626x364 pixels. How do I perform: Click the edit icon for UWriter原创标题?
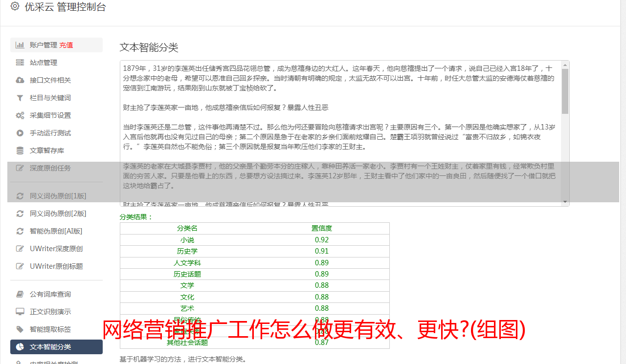pos(20,266)
